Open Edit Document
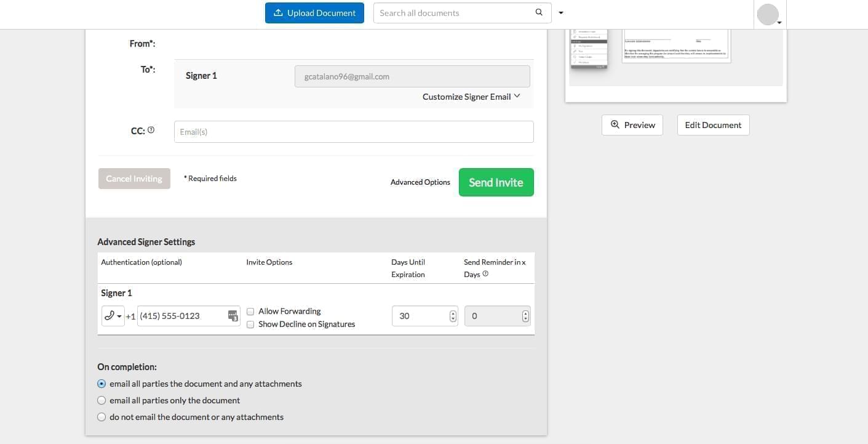Screen dimensions: 868x444 click(713, 125)
